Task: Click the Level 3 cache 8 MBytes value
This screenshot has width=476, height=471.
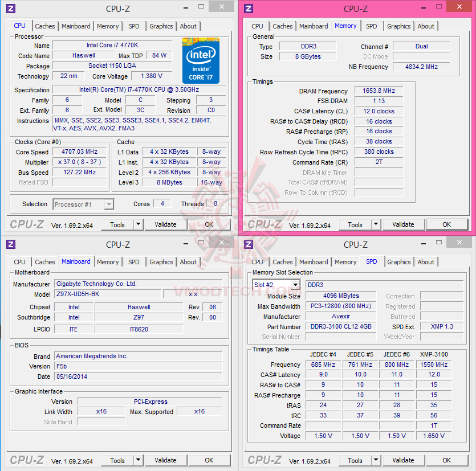Action: pyautogui.click(x=169, y=182)
